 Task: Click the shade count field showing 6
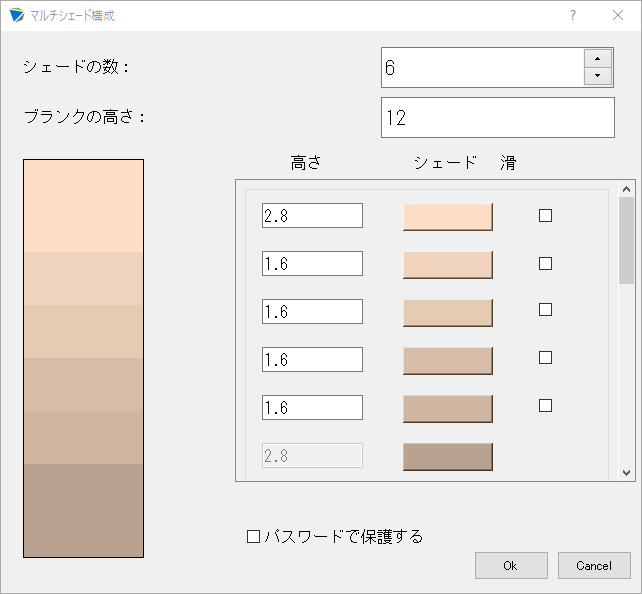(x=482, y=68)
